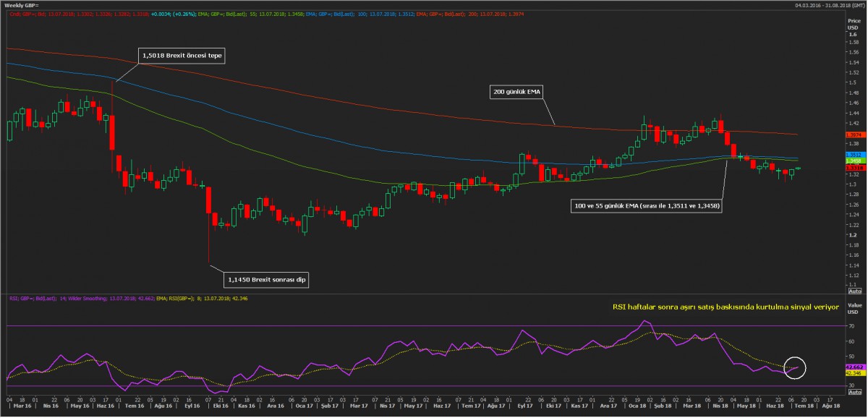Select the '1,5018 Brexit öncesi tepe' annotation
The height and width of the screenshot is (418, 868).
click(x=180, y=54)
